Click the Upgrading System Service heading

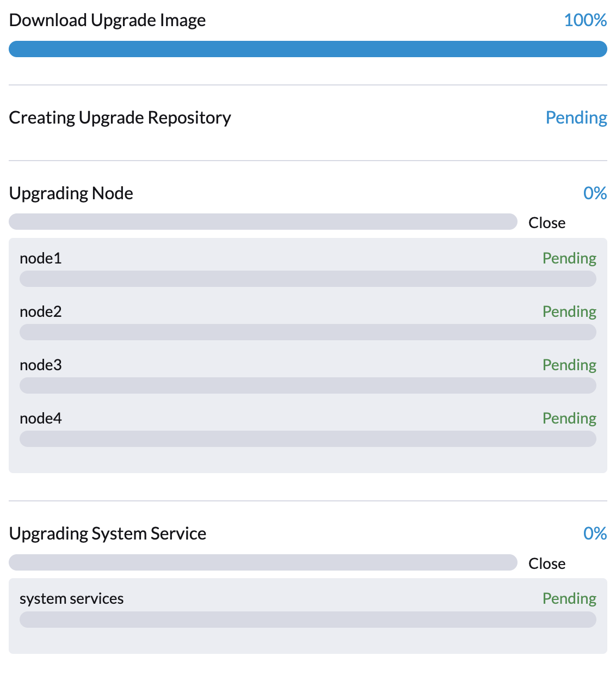107,534
